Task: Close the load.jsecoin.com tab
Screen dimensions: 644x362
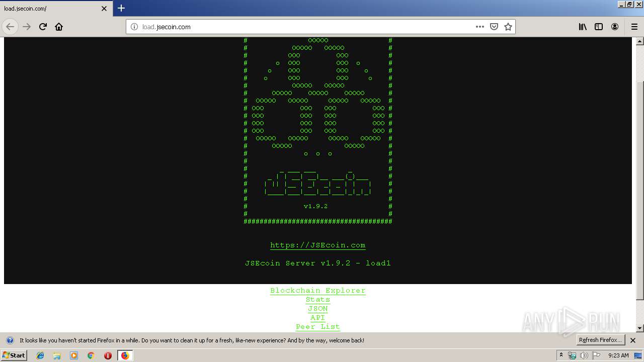Action: pos(104,9)
